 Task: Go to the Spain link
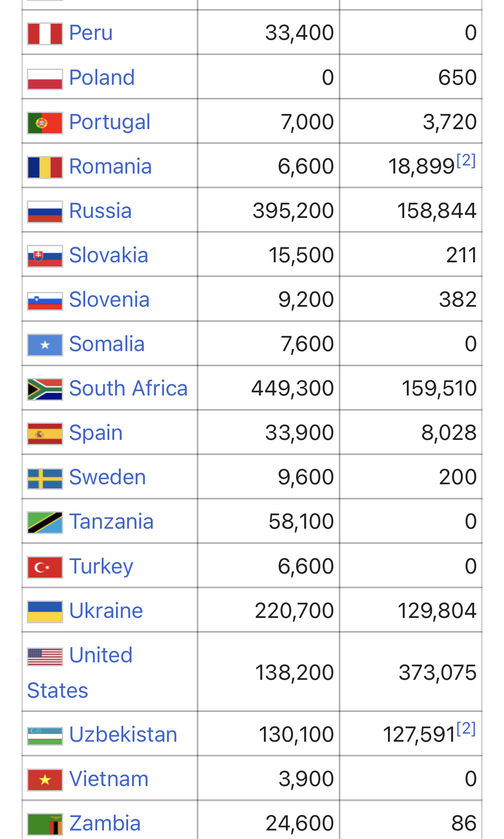96,433
